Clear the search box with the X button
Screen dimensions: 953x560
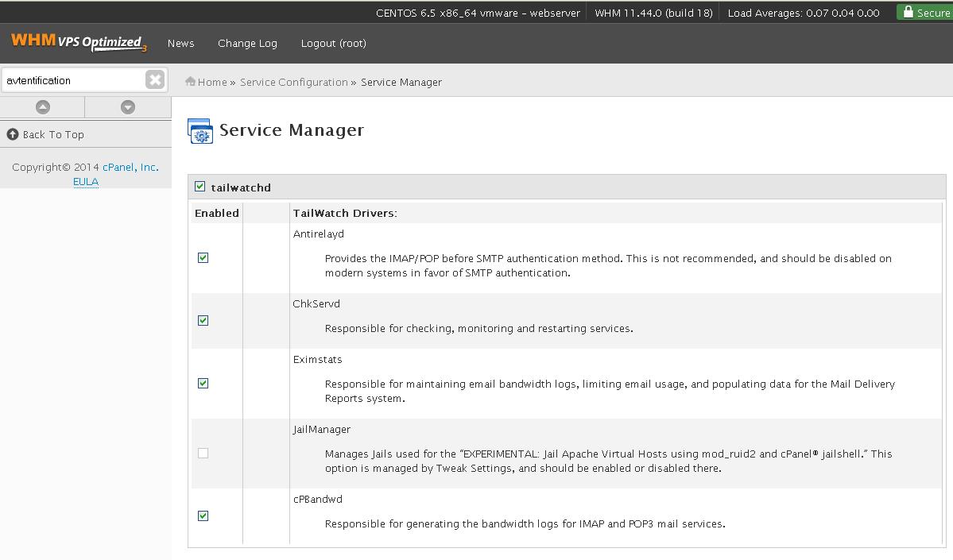click(155, 79)
